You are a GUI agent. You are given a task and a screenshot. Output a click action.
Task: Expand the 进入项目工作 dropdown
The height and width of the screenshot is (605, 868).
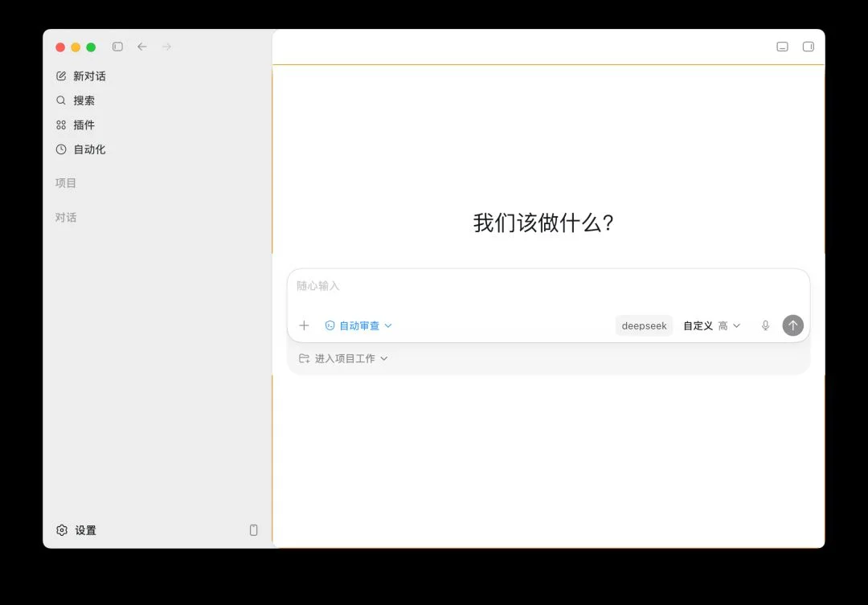pos(343,358)
